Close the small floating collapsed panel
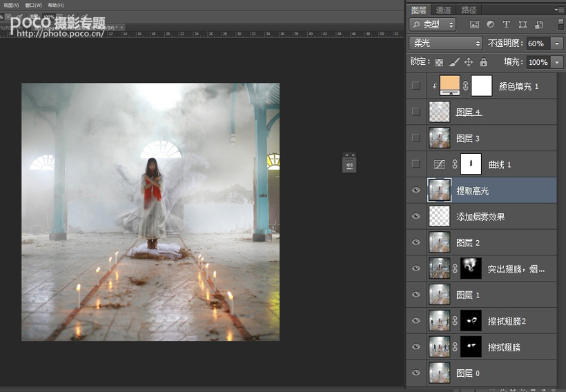This screenshot has width=566, height=392. pos(353,155)
